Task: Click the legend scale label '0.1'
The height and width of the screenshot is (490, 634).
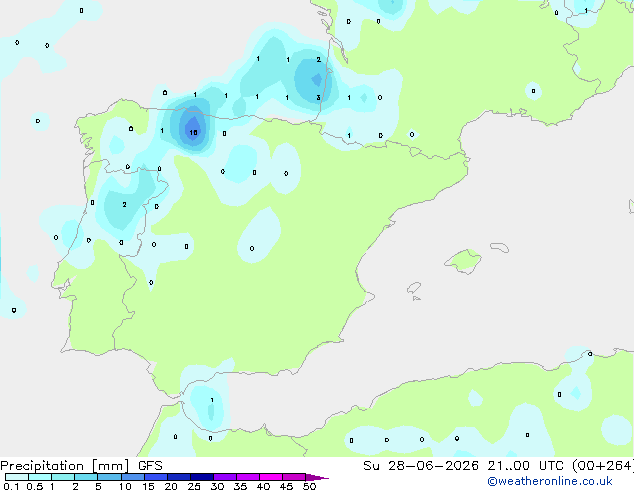Action: 11,486
